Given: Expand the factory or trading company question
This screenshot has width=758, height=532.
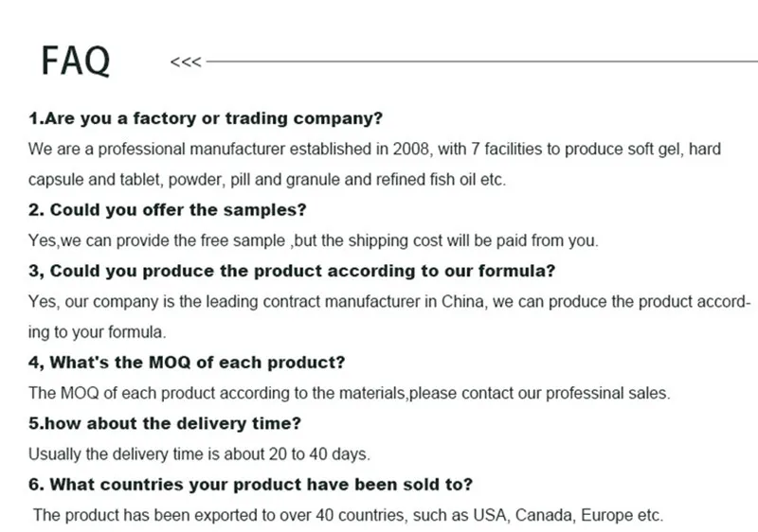Looking at the screenshot, I should pos(206,119).
